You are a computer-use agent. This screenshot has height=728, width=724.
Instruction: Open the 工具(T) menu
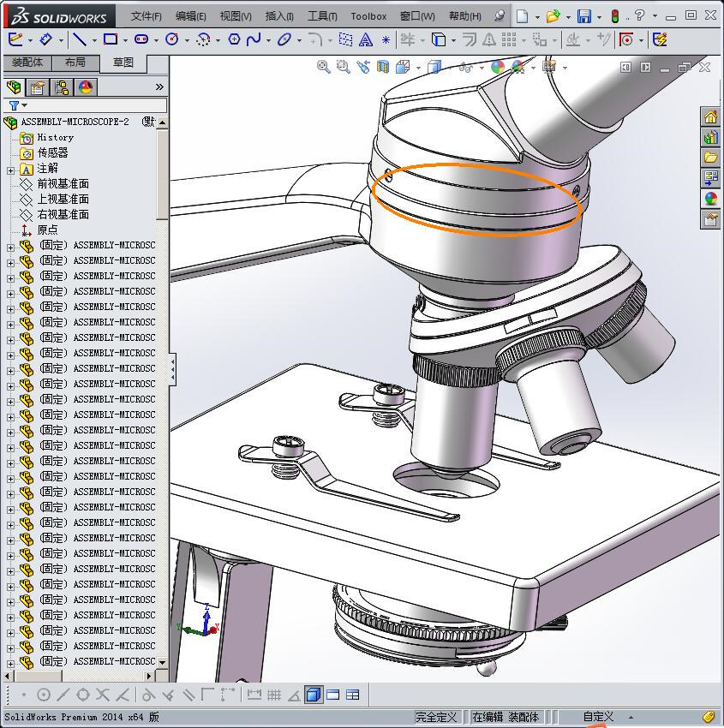click(x=322, y=16)
